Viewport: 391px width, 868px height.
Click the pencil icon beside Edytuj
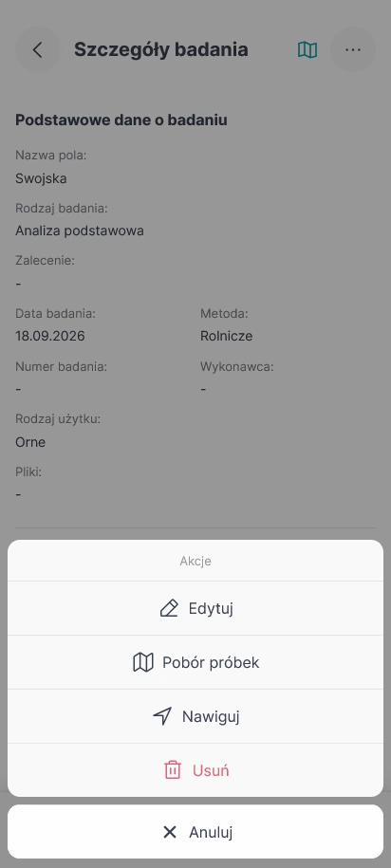pyautogui.click(x=169, y=608)
